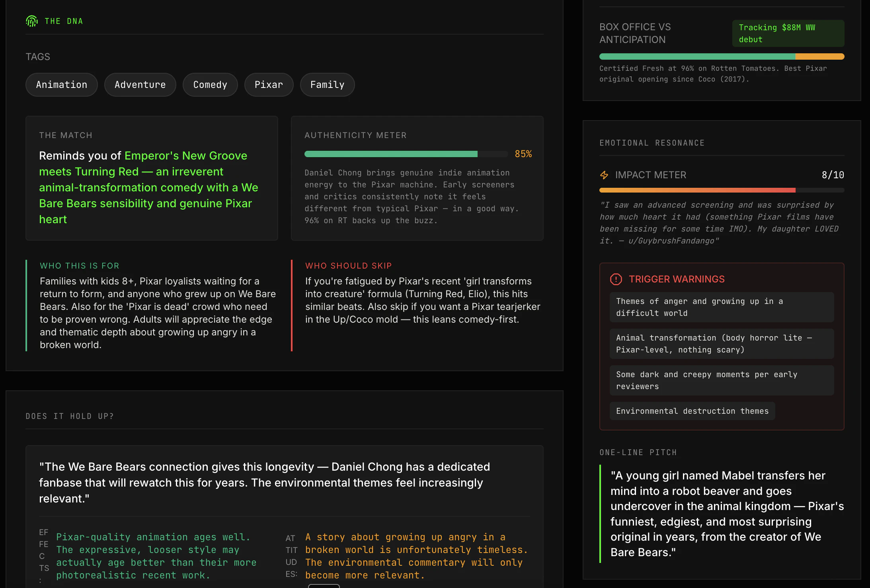This screenshot has width=870, height=588.
Task: Click the lightning bolt icon on Impact Meter
Action: 605,175
